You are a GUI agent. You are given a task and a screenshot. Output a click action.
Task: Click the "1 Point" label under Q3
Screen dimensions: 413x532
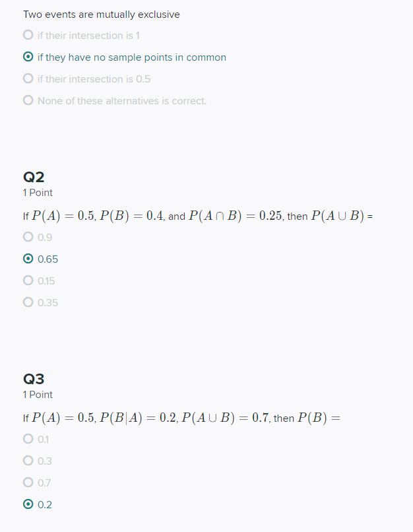[x=36, y=395]
